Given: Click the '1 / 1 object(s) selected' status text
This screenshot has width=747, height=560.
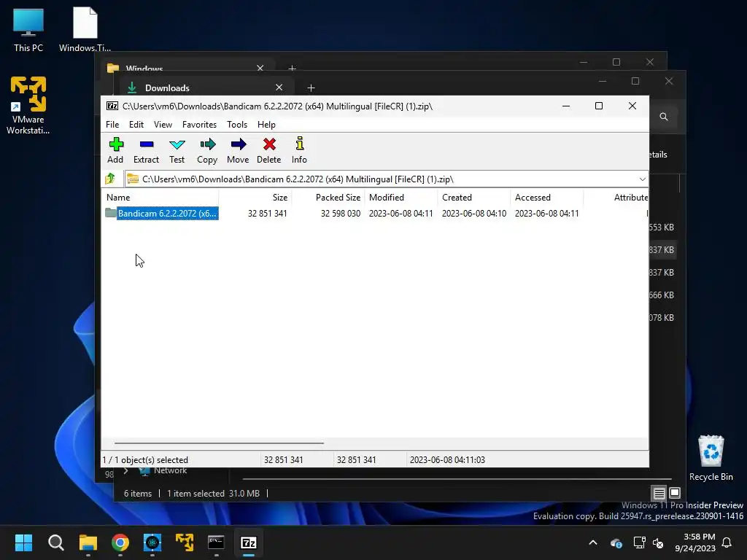Looking at the screenshot, I should [145, 460].
